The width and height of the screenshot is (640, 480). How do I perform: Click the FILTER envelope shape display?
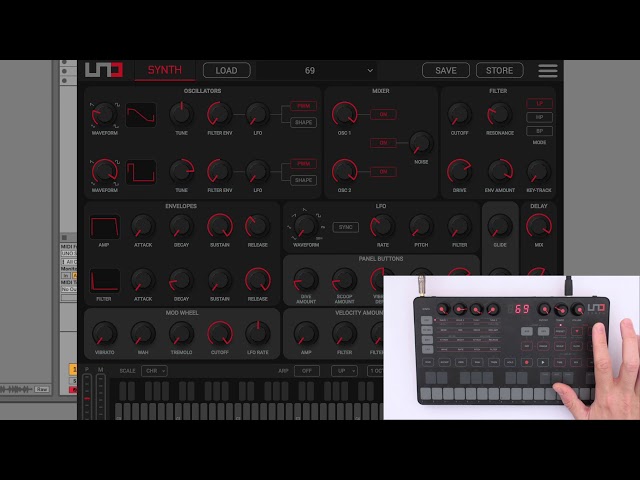[104, 281]
